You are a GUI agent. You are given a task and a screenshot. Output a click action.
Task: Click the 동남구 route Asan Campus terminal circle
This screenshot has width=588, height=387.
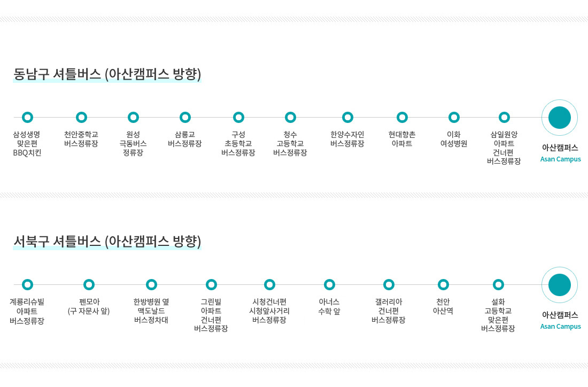[x=560, y=118]
